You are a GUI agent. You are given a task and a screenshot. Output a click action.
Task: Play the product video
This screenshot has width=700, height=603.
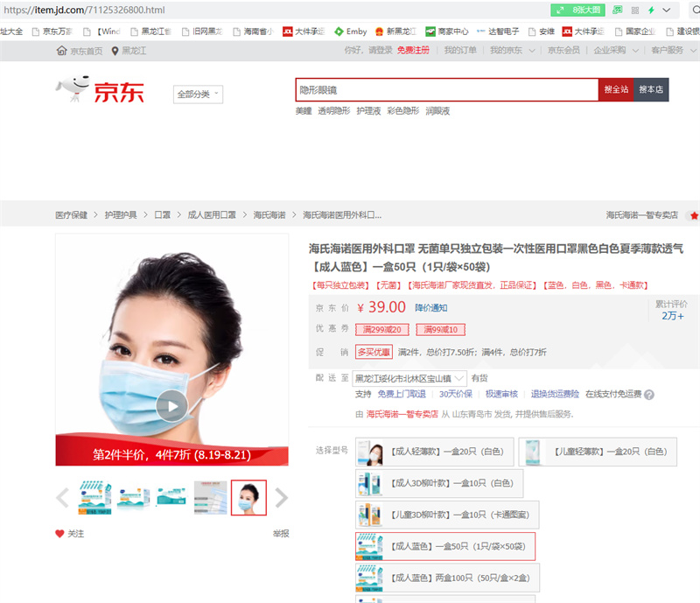(171, 405)
